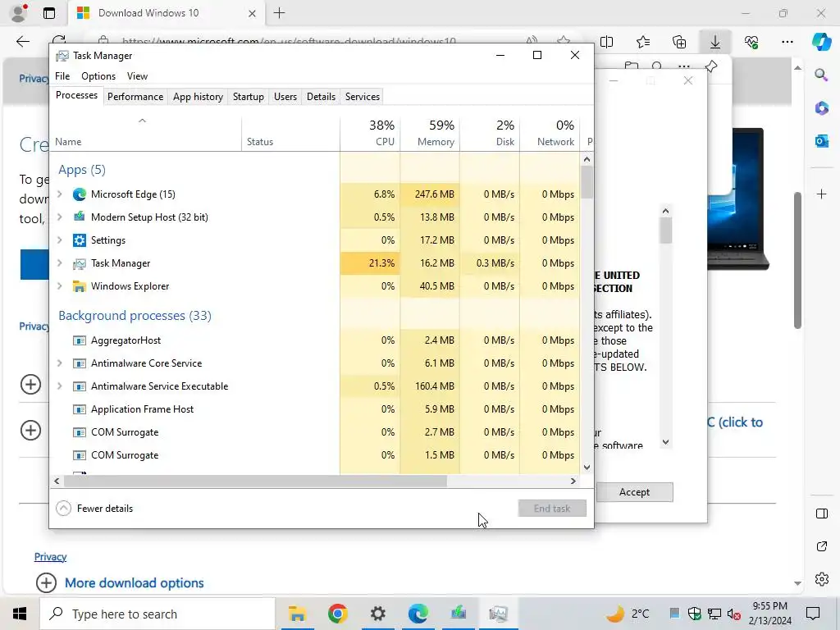Open the View menu in Task Manager

coord(137,76)
